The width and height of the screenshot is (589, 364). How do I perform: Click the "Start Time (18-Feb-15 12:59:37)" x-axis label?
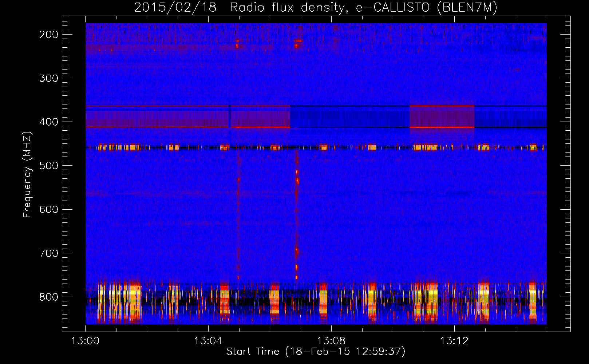316,352
